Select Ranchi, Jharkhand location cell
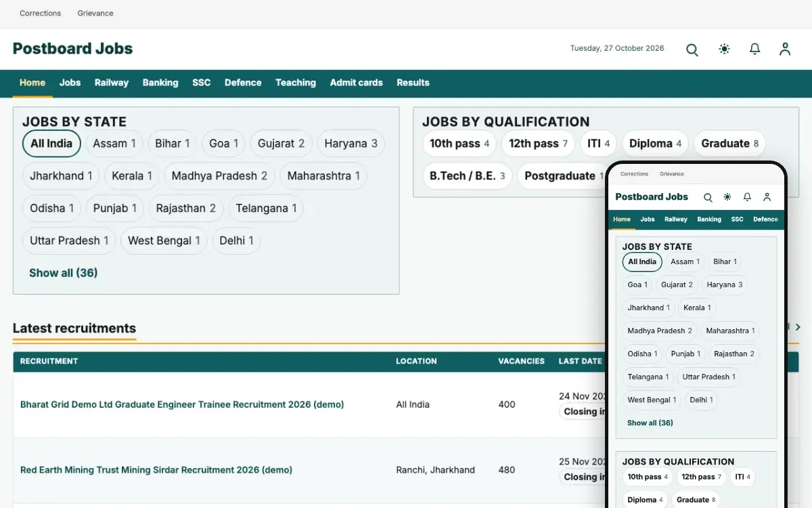This screenshot has width=812, height=508. click(435, 470)
